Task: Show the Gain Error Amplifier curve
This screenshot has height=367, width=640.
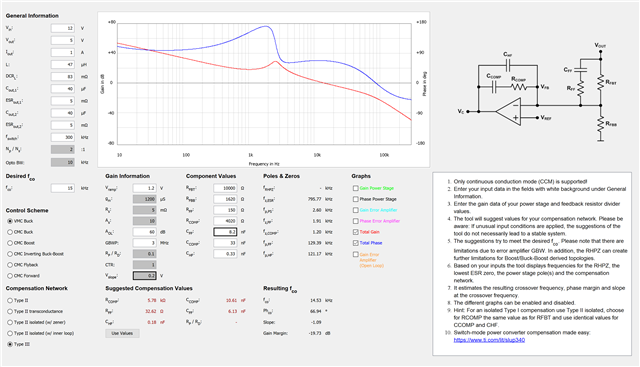Action: tap(356, 210)
